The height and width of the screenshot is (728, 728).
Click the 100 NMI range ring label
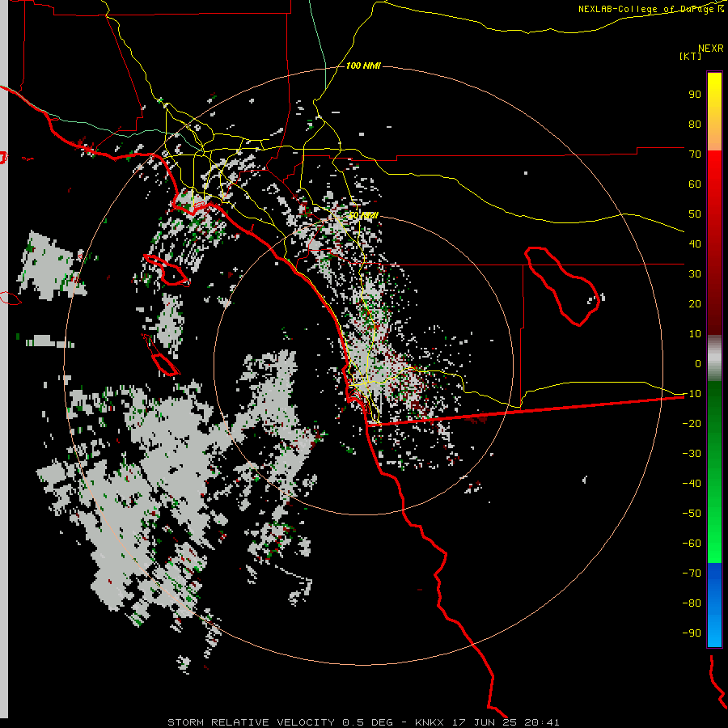coord(363,66)
